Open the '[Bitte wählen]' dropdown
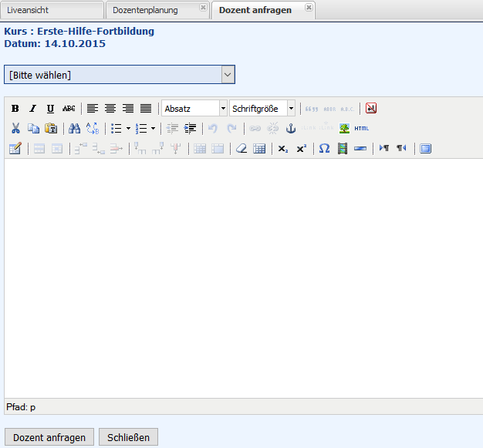Viewport: 483px width, 448px height. (120, 75)
